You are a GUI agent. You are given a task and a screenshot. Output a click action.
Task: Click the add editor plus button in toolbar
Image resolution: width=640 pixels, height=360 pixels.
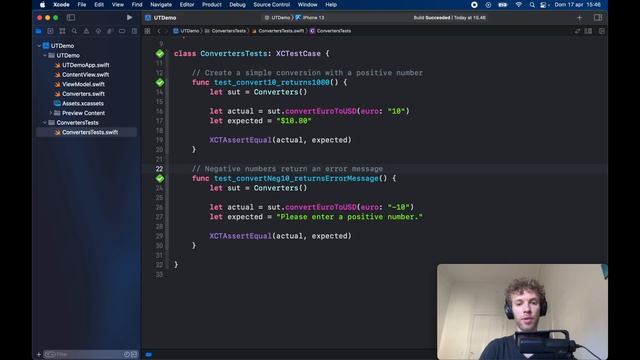pyautogui.click(x=580, y=18)
